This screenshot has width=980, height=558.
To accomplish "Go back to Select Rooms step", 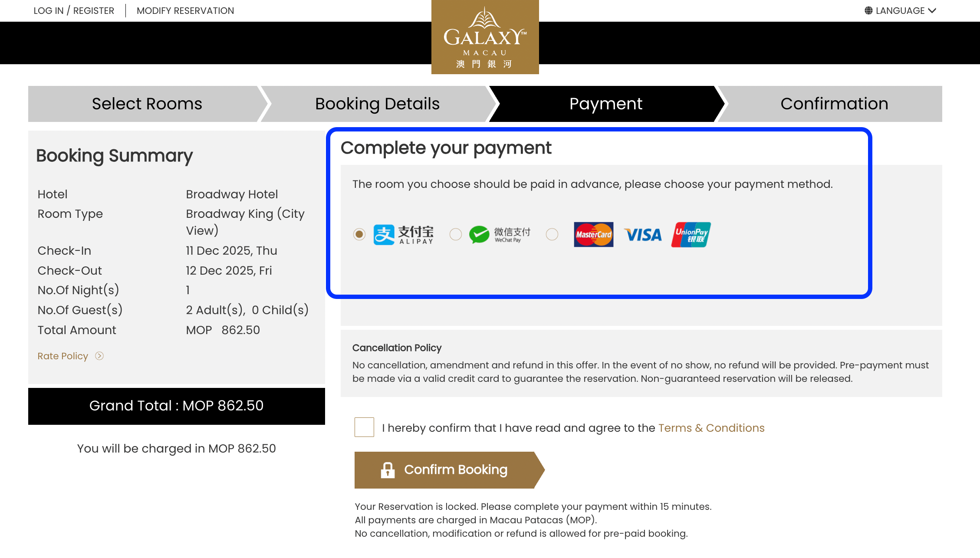I will 147,104.
